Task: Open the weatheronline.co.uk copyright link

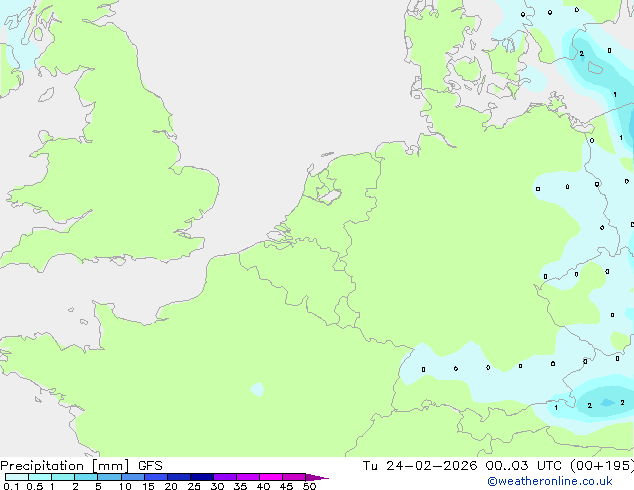Action: 550,481
